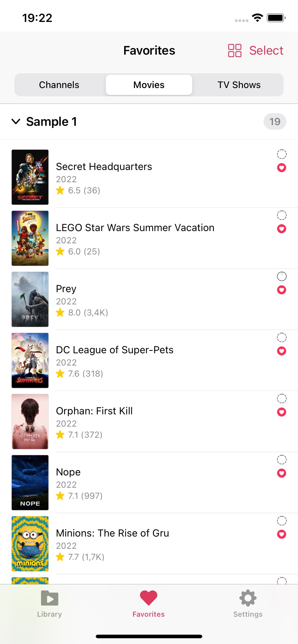The image size is (298, 644).
Task: Unfavorite Secret Headquarters via heart icon
Action: [x=281, y=168]
